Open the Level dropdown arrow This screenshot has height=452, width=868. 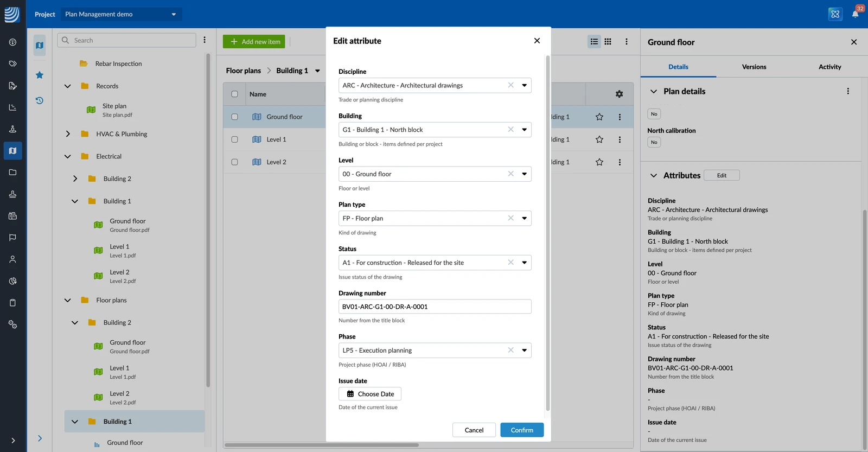point(525,174)
